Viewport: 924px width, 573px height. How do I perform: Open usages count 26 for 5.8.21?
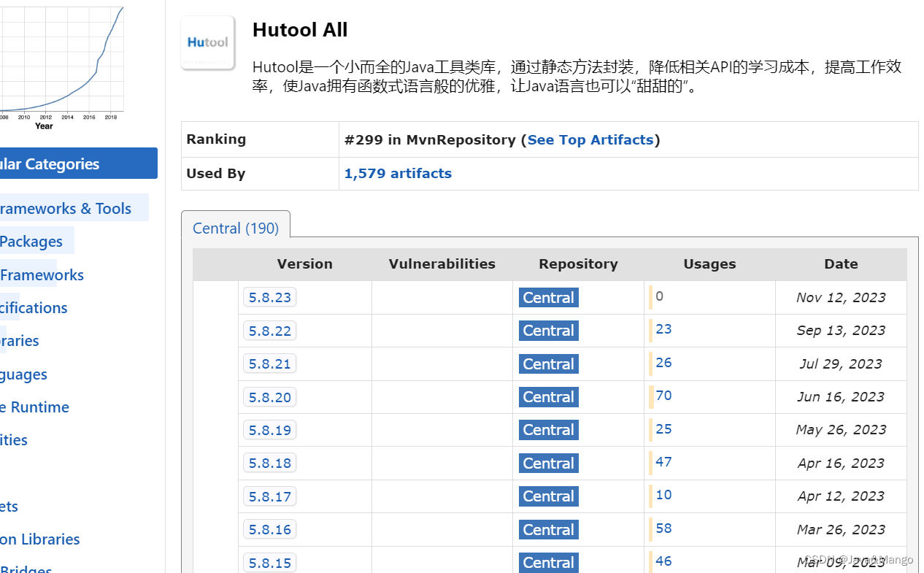tap(663, 363)
